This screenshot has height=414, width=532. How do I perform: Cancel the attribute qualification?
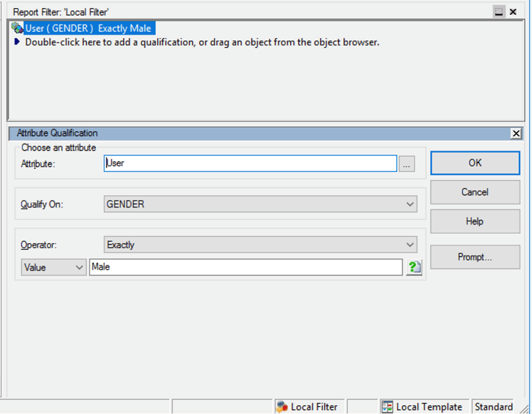pos(474,192)
